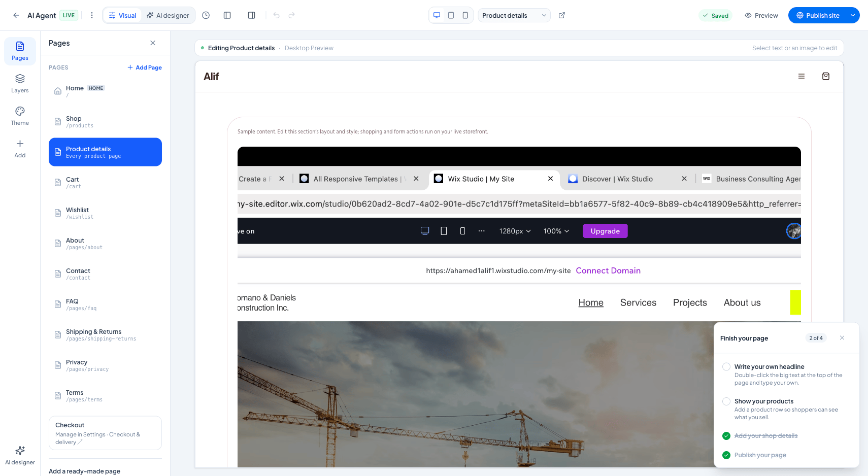Image resolution: width=868 pixels, height=476 pixels.
Task: Open Checkout settings card
Action: [x=105, y=433]
